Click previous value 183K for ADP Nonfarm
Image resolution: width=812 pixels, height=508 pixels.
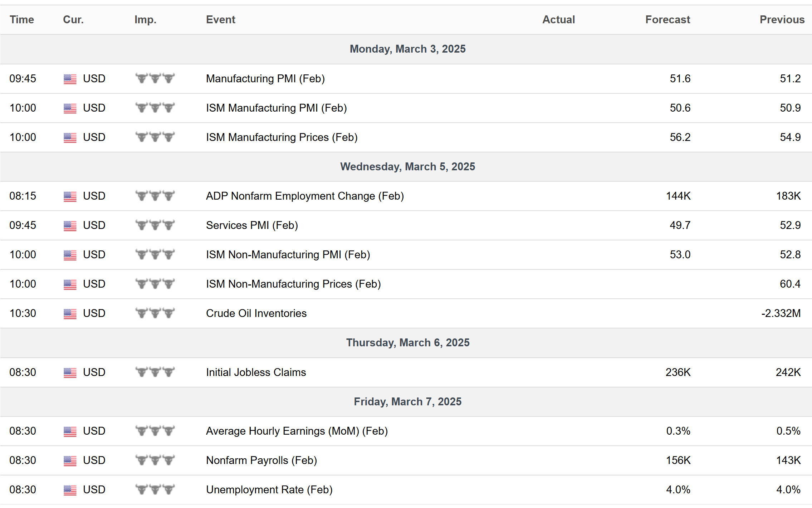(x=788, y=196)
